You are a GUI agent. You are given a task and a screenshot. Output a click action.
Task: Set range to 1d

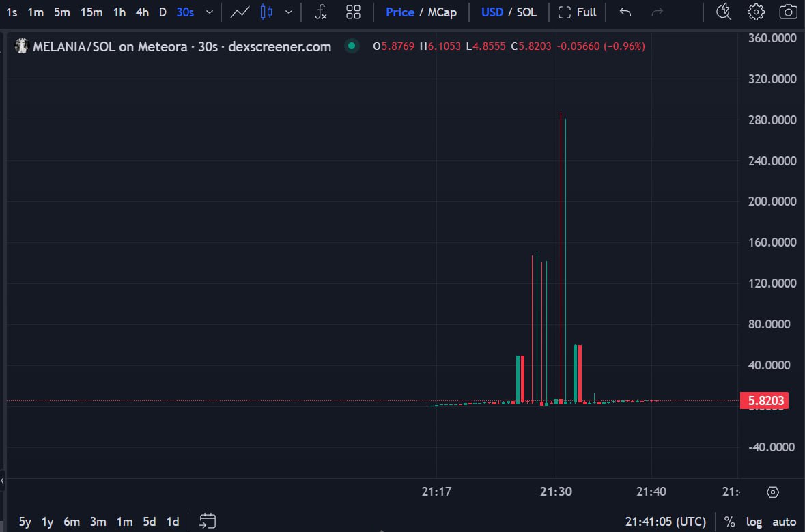(x=173, y=522)
